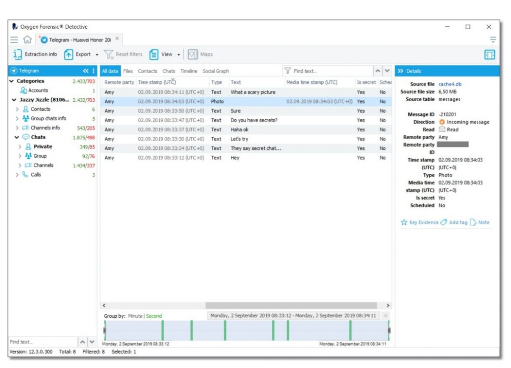Viewport: 511px width, 368px height.
Task: Mark the message as Key Evidence
Action: click(x=419, y=222)
